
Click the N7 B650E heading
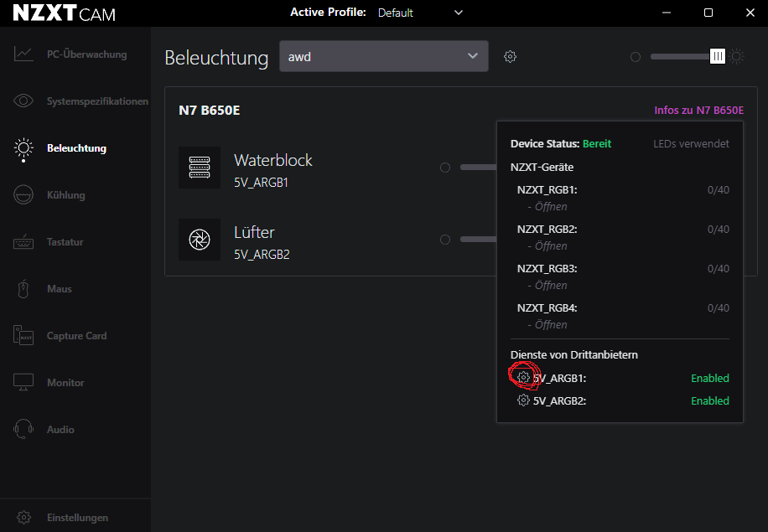click(x=209, y=110)
